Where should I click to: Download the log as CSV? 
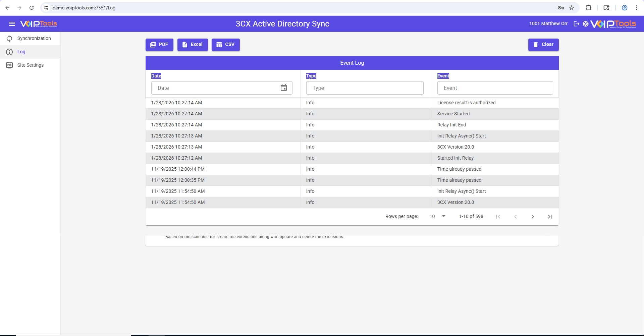coord(225,45)
